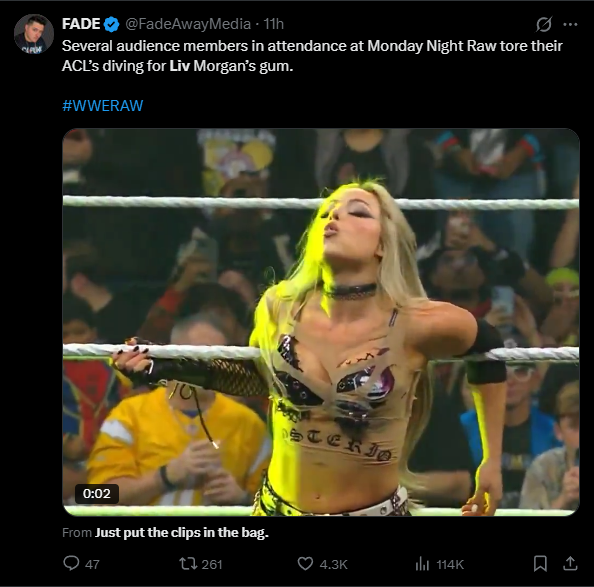Open view analytics bar chart icon
Image resolution: width=594 pixels, height=587 pixels.
click(422, 564)
